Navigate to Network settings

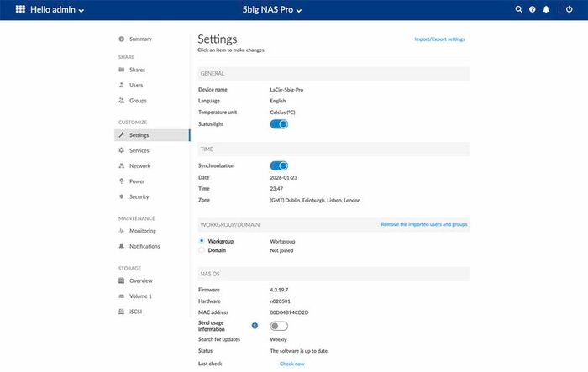140,165
